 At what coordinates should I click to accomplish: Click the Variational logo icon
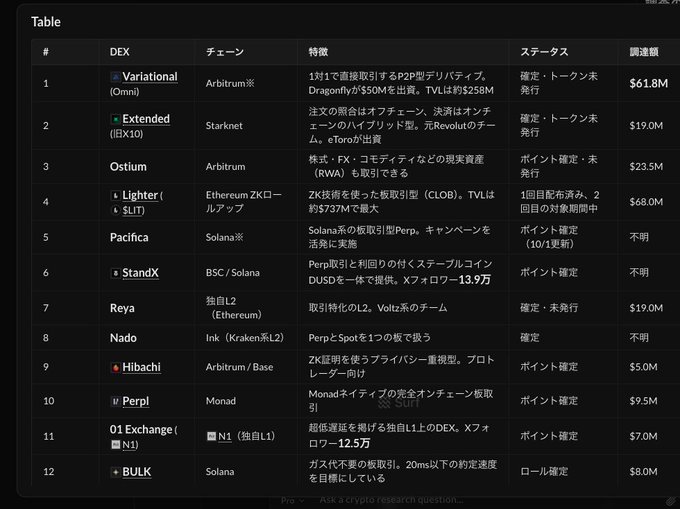(115, 77)
